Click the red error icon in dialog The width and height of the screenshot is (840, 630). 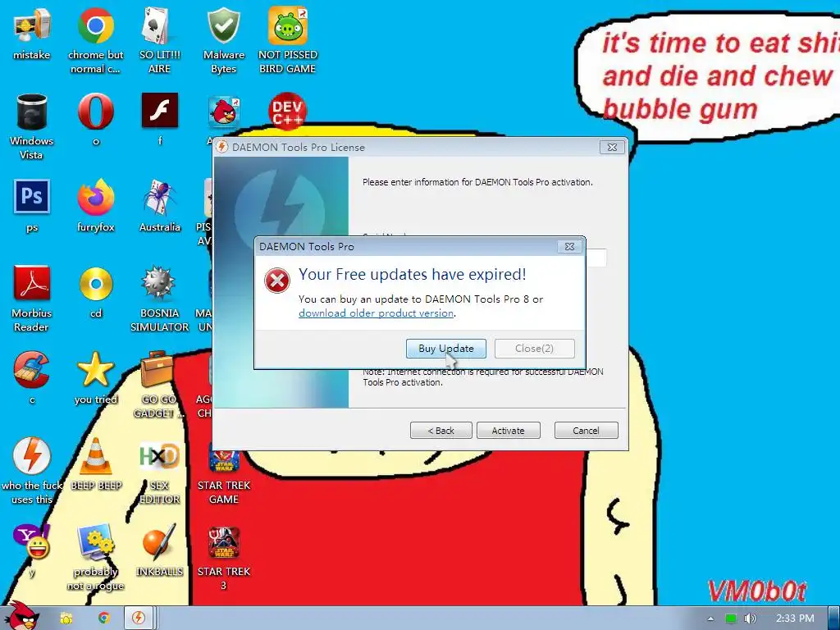(277, 281)
